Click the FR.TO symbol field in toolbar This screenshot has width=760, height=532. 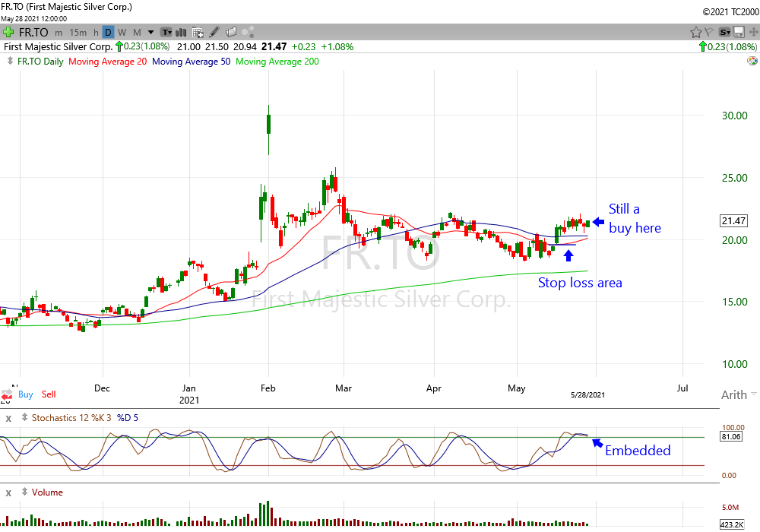tap(33, 33)
